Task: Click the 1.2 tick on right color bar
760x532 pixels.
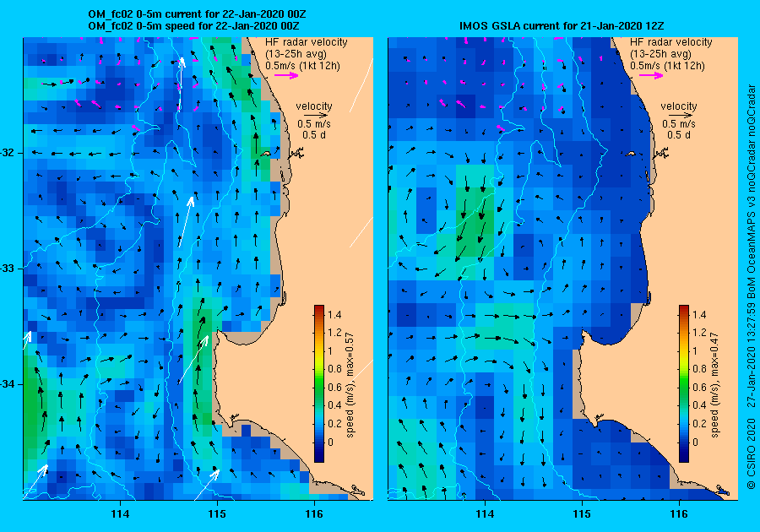Action: click(x=699, y=333)
